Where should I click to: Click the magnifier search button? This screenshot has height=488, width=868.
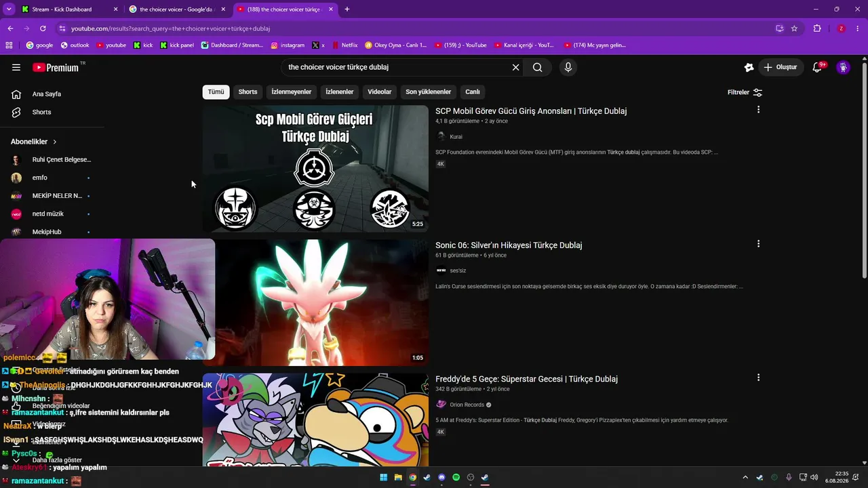tap(537, 67)
